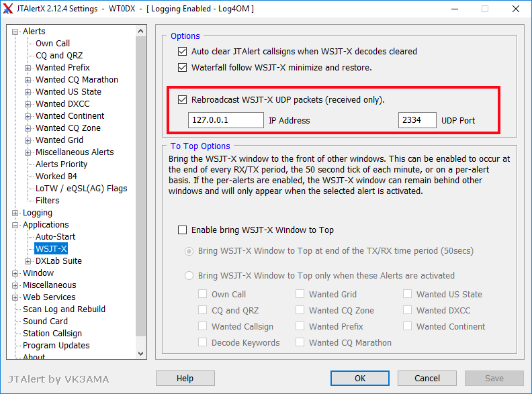Select the WSJT-X tree item
This screenshot has height=394, width=532.
click(x=51, y=249)
